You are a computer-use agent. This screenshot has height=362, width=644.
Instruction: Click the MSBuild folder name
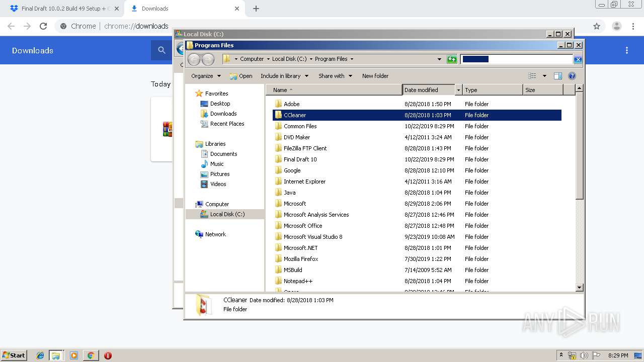coord(293,270)
